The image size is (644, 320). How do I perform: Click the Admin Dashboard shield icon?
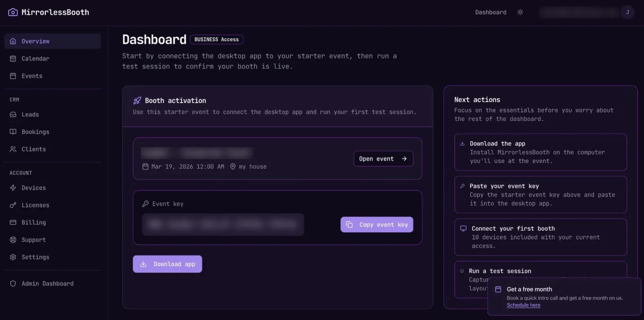13,284
